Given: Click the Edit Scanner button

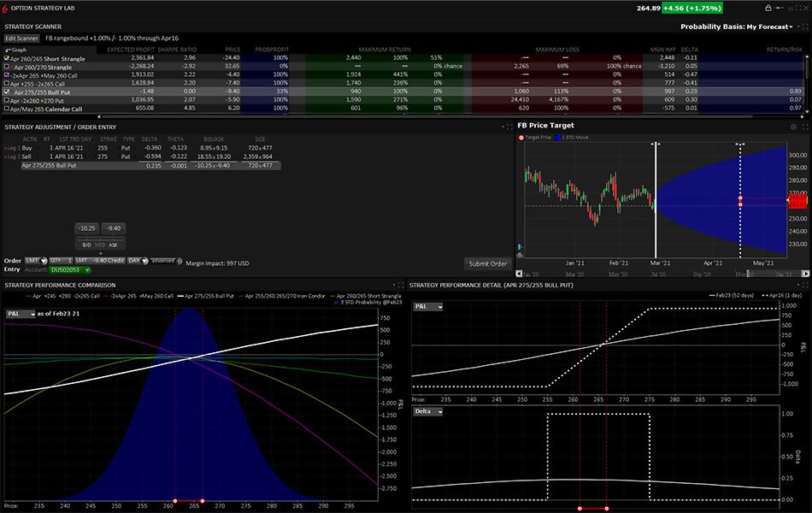Looking at the screenshot, I should 21,38.
